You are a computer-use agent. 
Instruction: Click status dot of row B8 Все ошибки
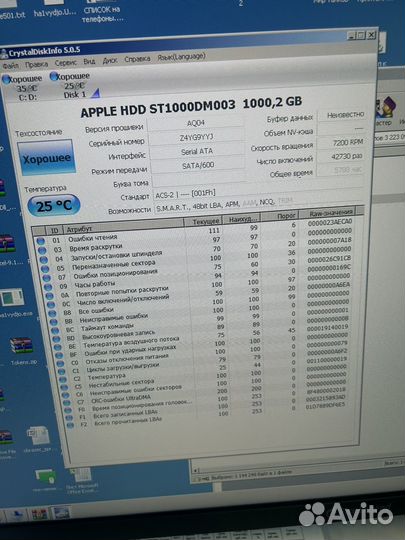[52, 313]
